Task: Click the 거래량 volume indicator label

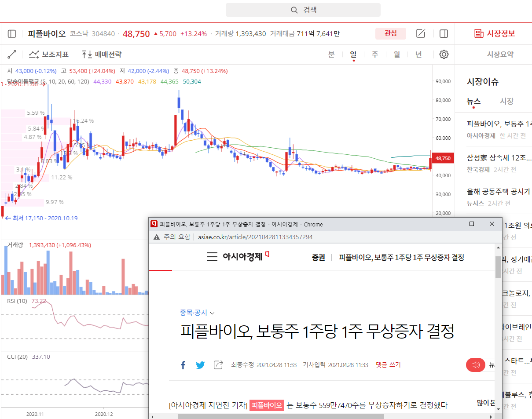Action: coord(15,245)
